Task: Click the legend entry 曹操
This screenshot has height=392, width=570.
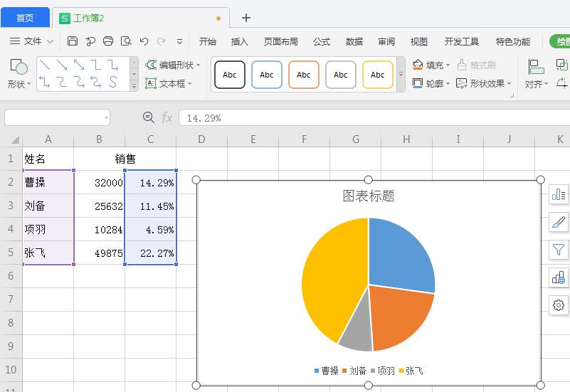Action: (327, 371)
